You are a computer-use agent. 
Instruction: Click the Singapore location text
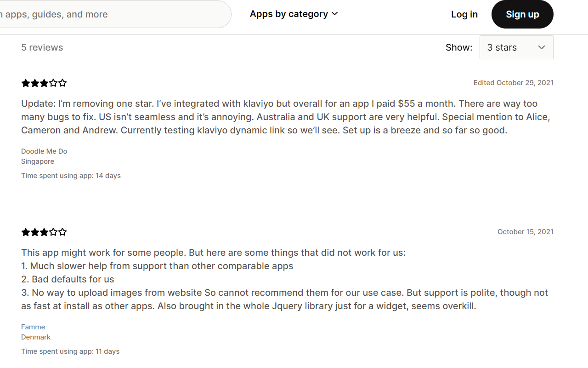[x=38, y=161]
